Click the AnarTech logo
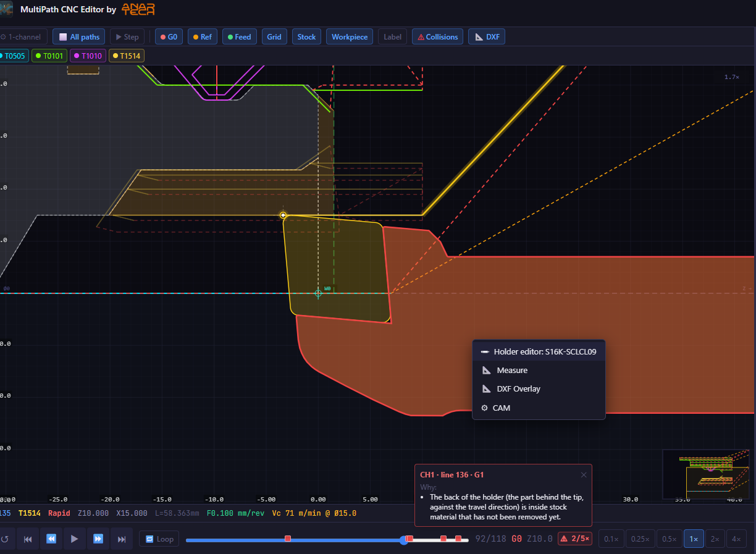This screenshot has height=554, width=756. [138, 9]
